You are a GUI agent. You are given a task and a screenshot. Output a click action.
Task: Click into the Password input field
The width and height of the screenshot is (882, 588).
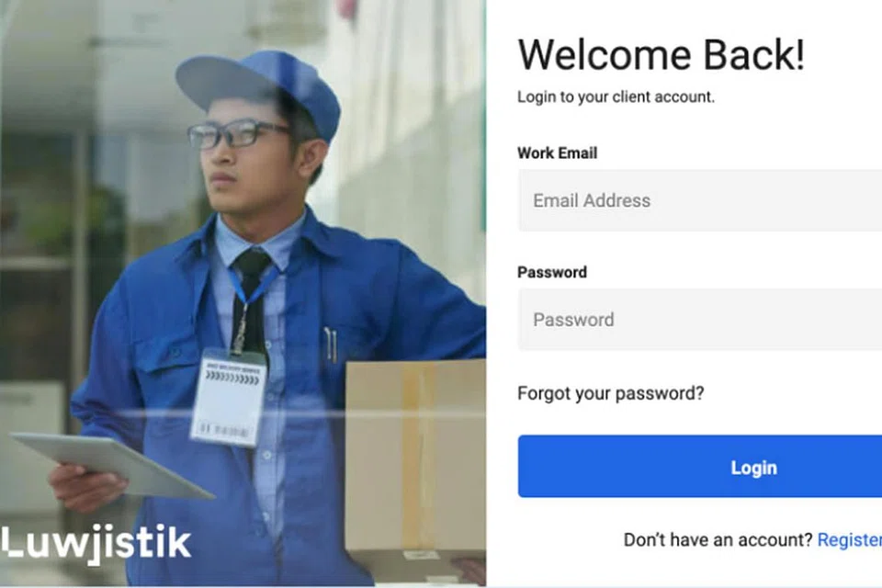[x=700, y=320]
